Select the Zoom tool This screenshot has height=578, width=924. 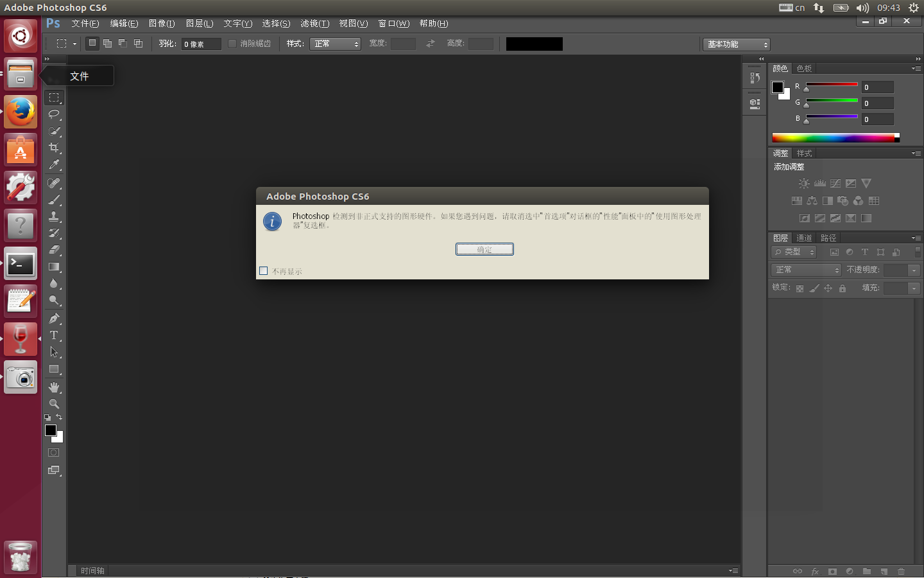point(54,404)
